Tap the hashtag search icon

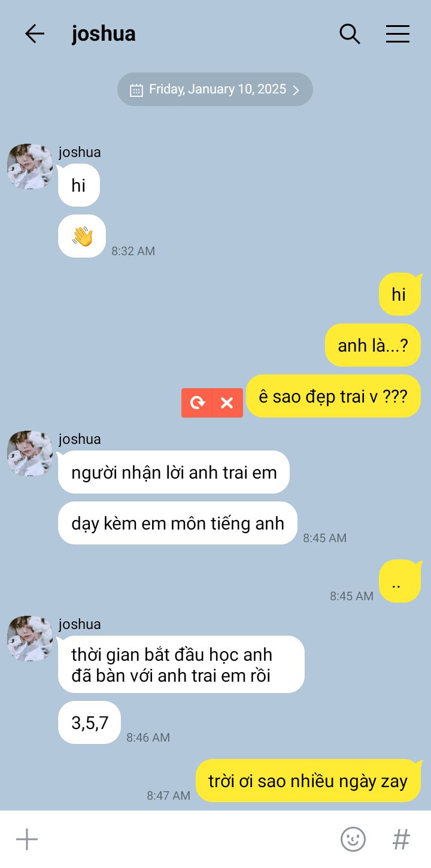pos(401,839)
